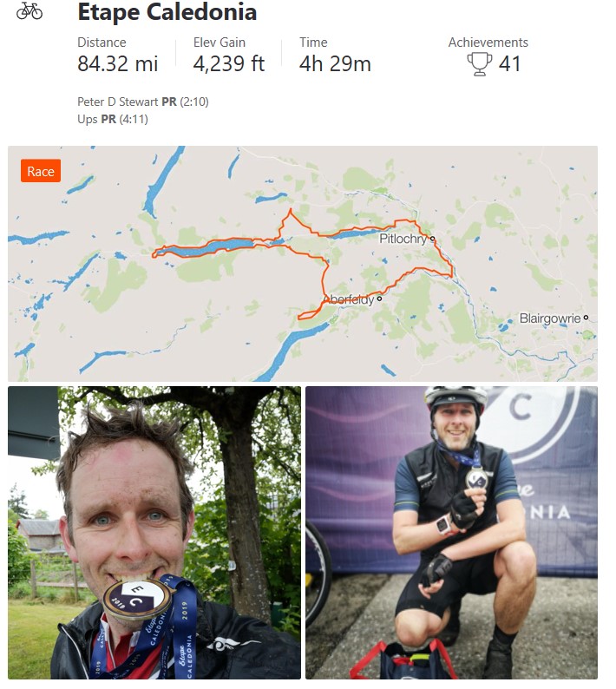Open the kneeling cyclist medal photo
Screen dimensions: 616x689
(x=452, y=533)
